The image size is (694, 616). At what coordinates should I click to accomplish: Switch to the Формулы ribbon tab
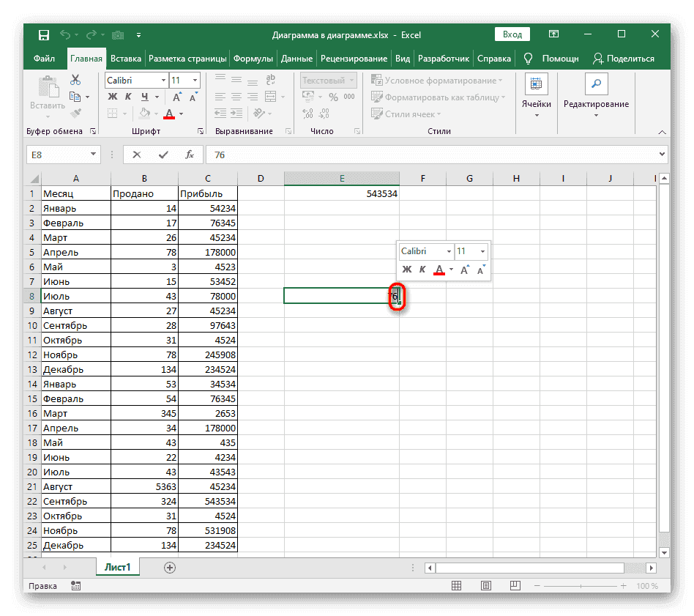pyautogui.click(x=253, y=59)
